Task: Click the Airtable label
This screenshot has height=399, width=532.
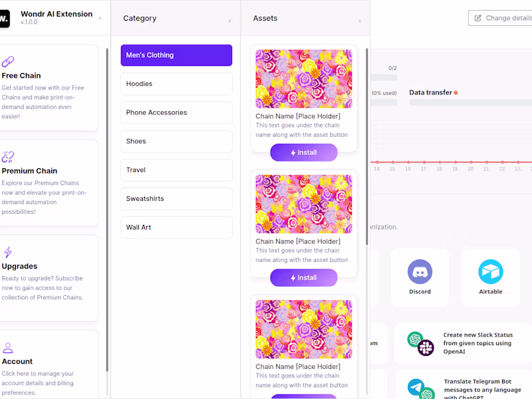Action: 491,292
